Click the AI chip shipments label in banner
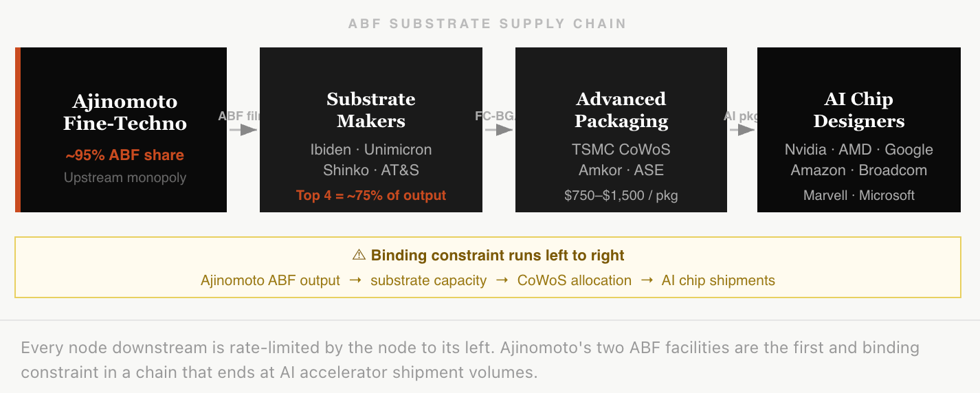 [x=718, y=280]
